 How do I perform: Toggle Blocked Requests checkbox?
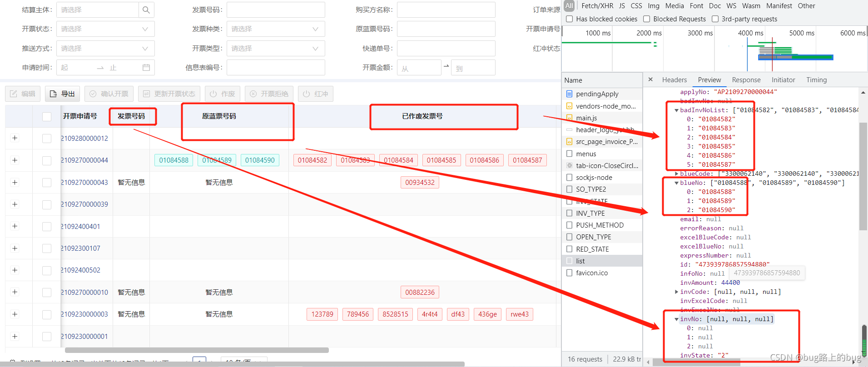tap(646, 19)
